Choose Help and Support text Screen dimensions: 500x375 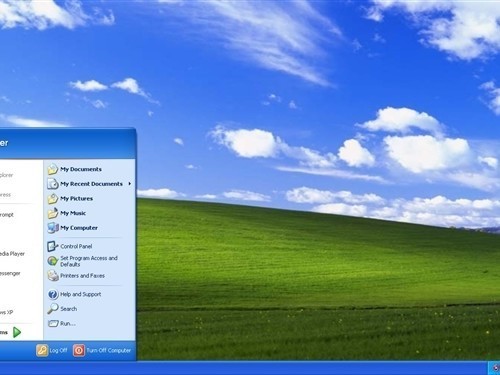[x=80, y=294]
